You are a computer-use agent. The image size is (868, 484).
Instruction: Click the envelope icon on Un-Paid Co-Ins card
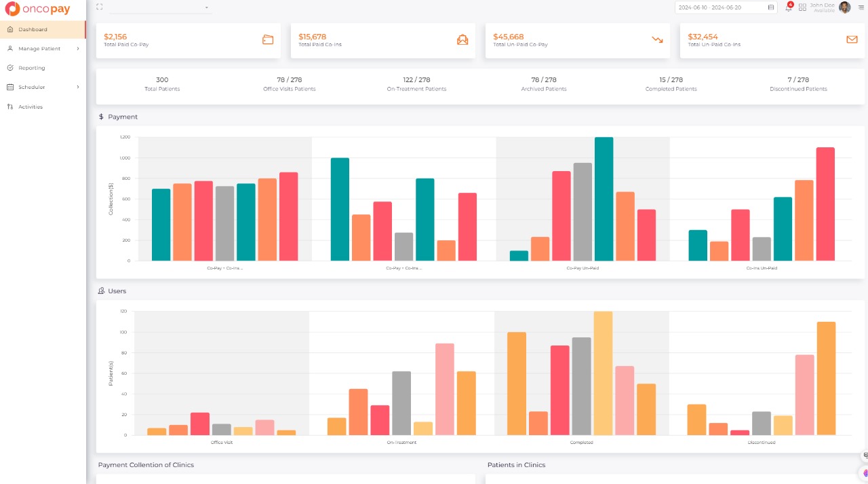click(852, 40)
